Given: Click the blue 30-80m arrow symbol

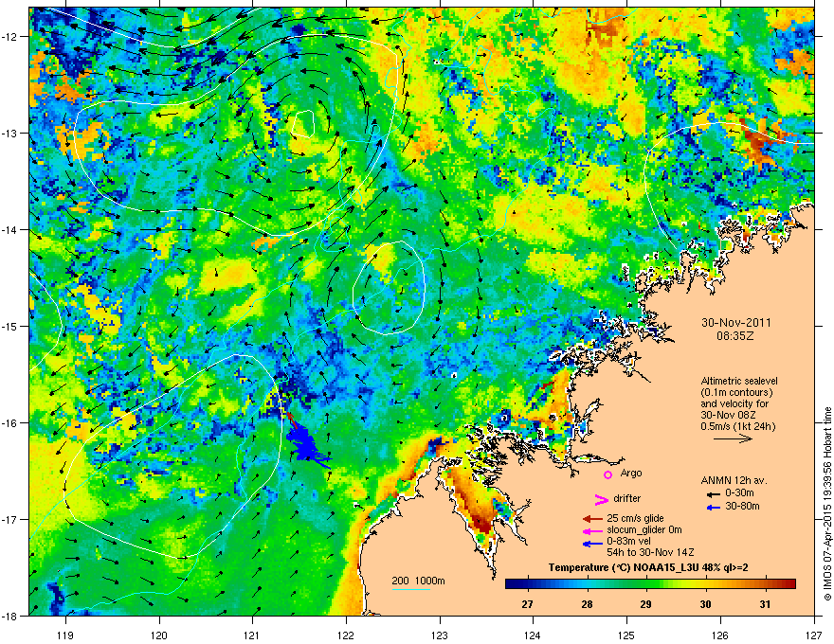Looking at the screenshot, I should [x=714, y=508].
